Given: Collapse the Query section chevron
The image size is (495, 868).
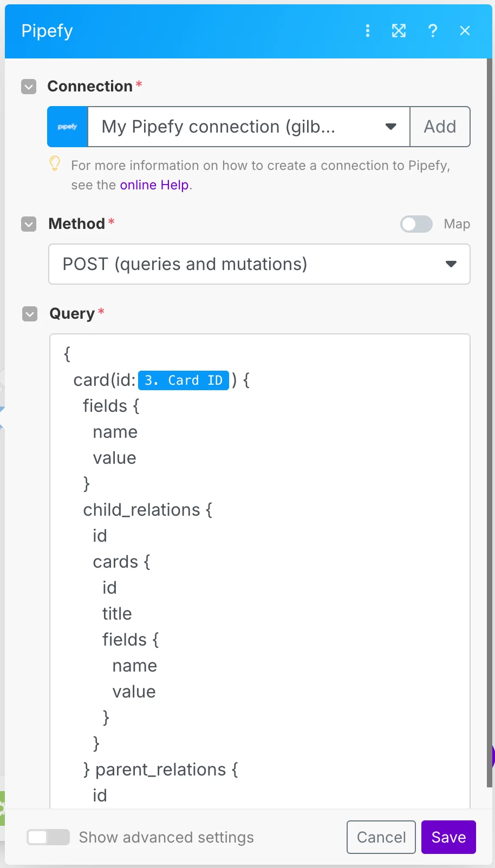Looking at the screenshot, I should pyautogui.click(x=30, y=314).
